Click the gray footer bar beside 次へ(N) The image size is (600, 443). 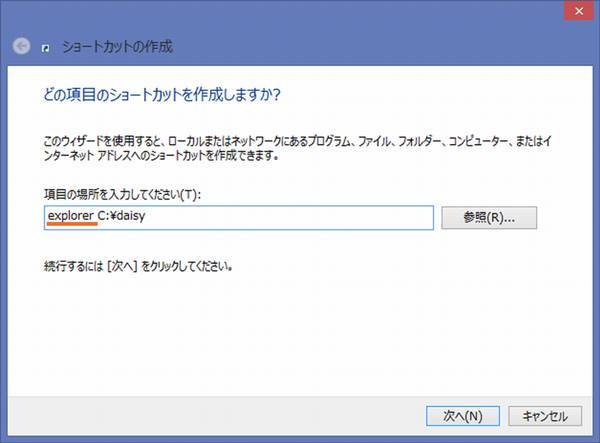[x=214, y=416]
